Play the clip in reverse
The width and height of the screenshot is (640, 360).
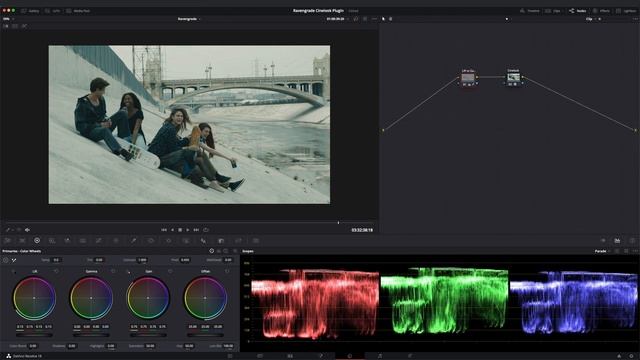[x=172, y=230]
